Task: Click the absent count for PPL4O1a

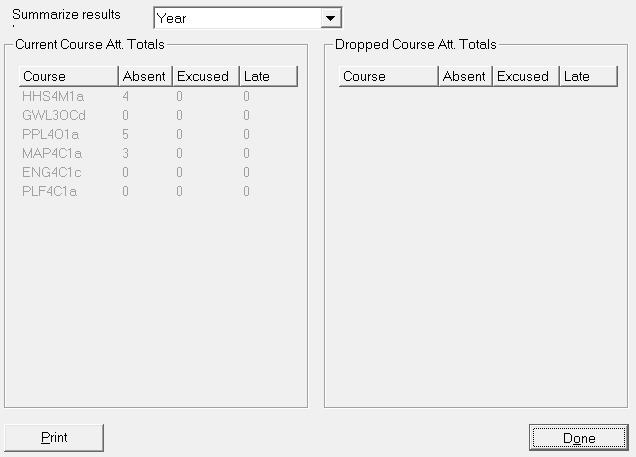Action: pyautogui.click(x=126, y=135)
